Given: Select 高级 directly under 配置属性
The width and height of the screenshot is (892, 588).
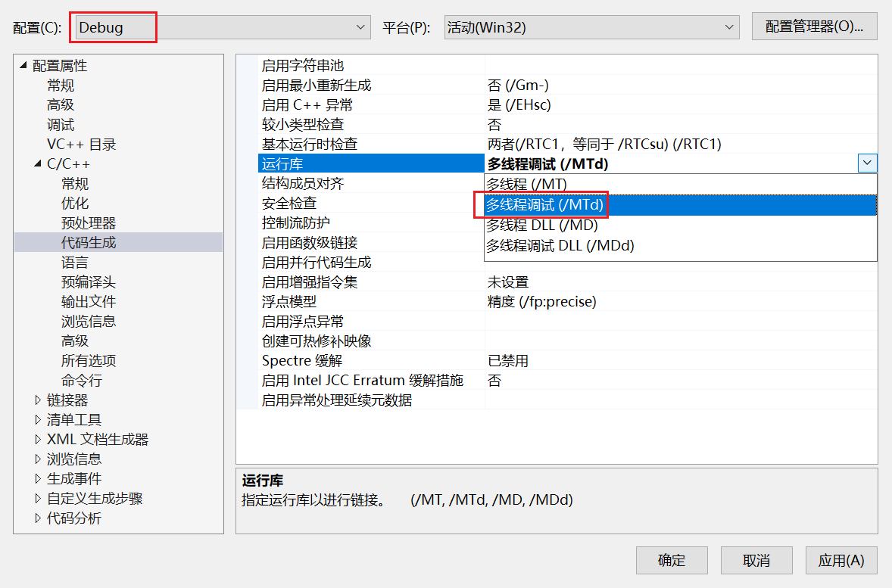Looking at the screenshot, I should [x=61, y=104].
